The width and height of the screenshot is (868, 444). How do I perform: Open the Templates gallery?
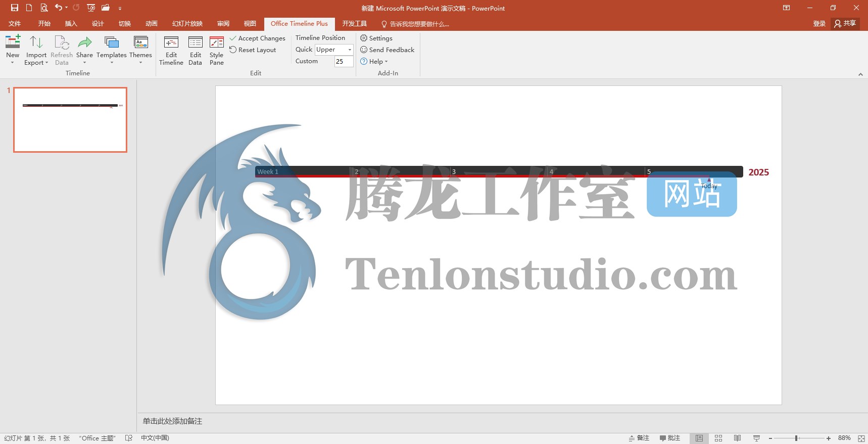[x=111, y=50]
